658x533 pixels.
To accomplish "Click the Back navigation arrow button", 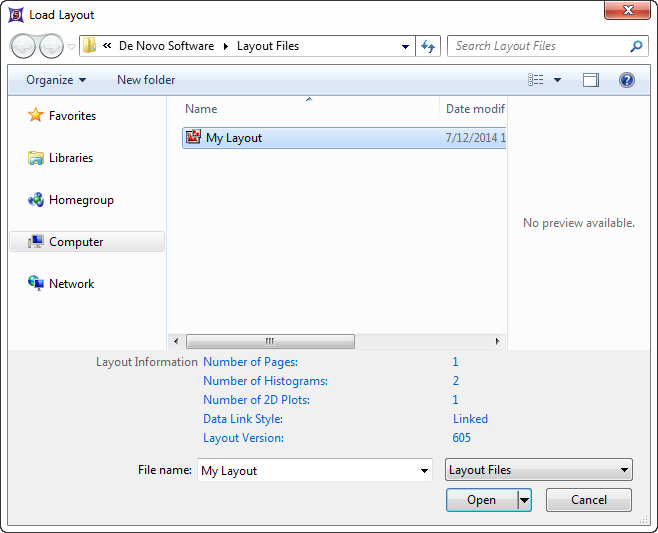I will [x=23, y=46].
